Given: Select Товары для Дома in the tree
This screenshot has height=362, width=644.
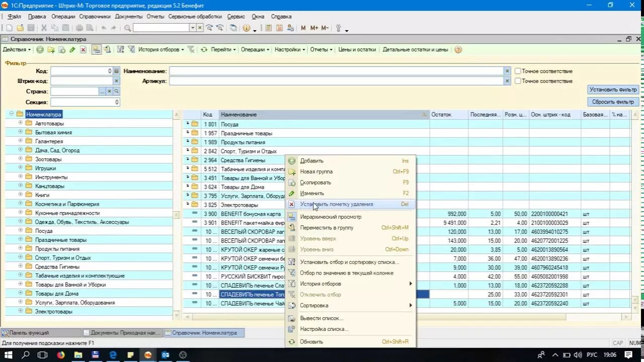Looking at the screenshot, I should [57, 294].
